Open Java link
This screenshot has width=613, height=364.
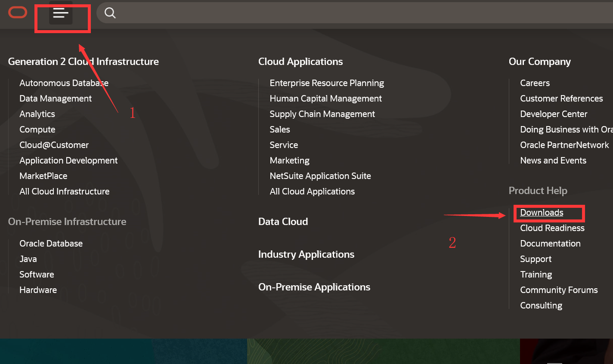click(x=28, y=259)
